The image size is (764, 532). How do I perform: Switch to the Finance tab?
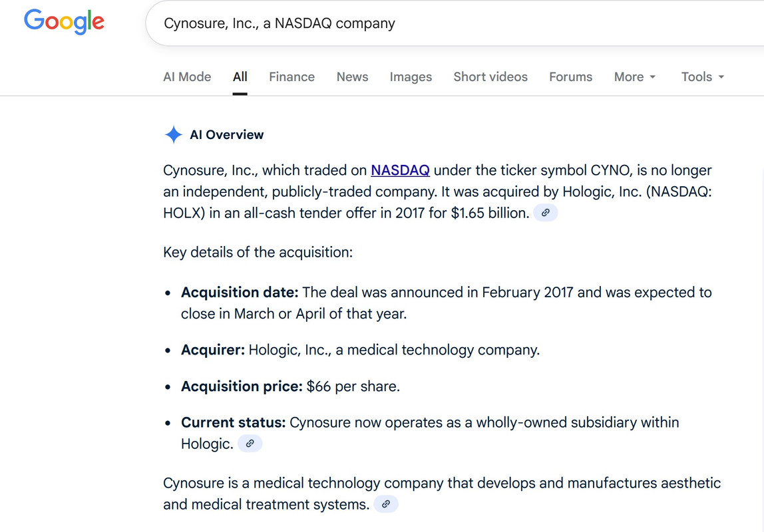[291, 76]
